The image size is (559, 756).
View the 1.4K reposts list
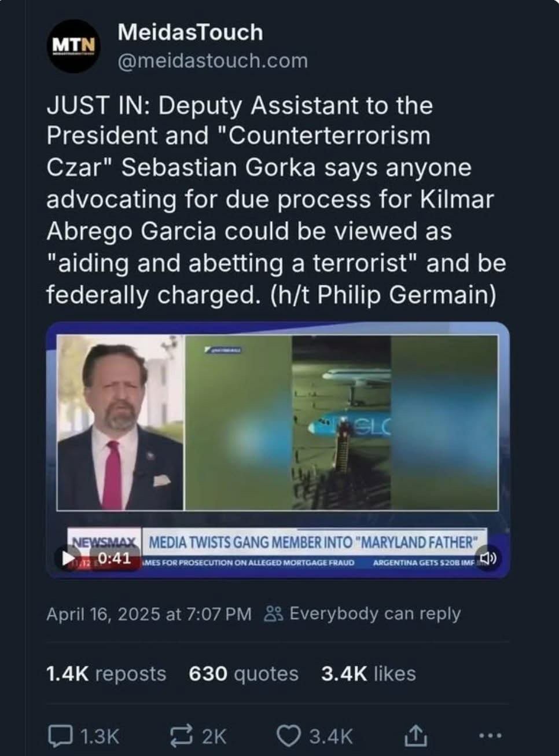[x=106, y=674]
